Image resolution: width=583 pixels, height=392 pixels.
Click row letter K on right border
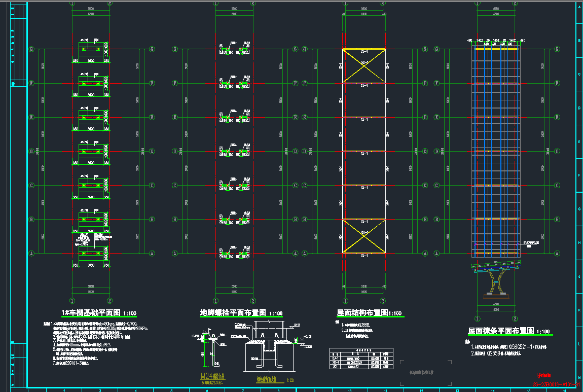click(579, 310)
